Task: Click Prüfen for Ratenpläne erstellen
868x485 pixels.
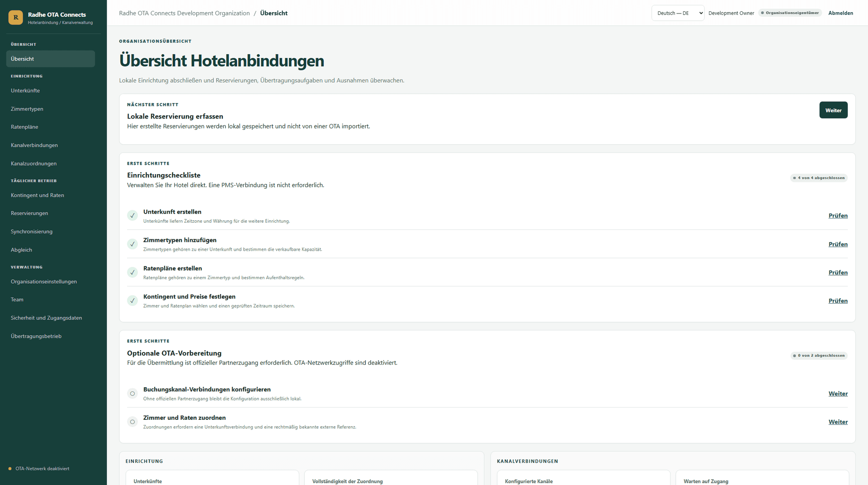Action: [838, 272]
